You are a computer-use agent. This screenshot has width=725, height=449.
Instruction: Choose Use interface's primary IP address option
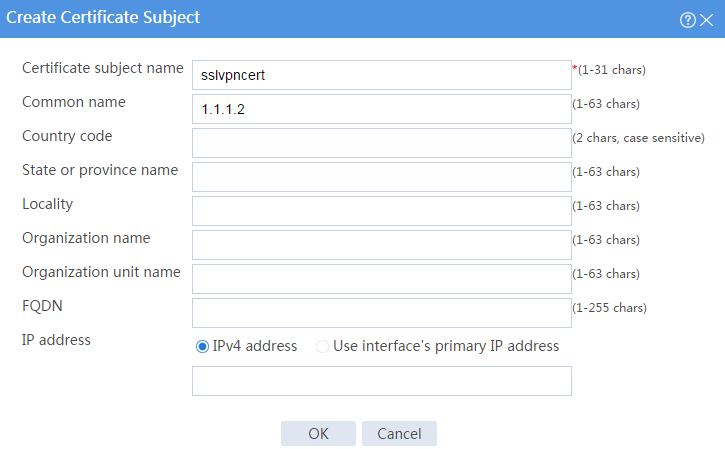tap(322, 346)
